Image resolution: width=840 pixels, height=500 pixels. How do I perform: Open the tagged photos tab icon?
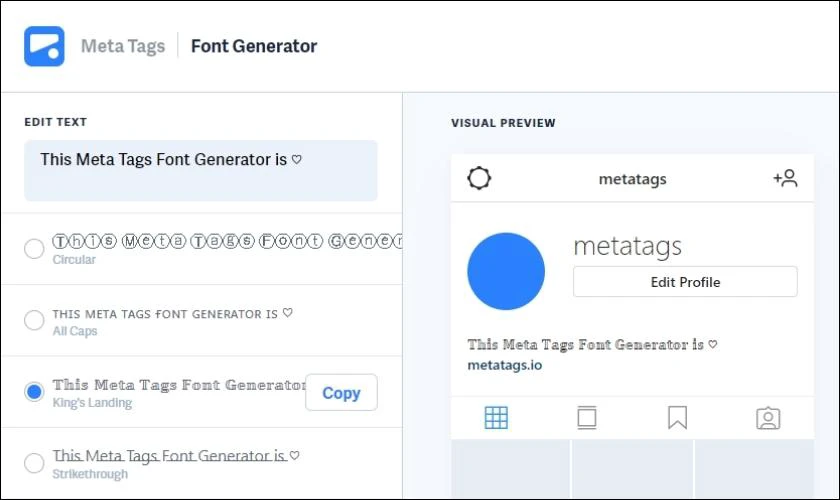tap(768, 418)
